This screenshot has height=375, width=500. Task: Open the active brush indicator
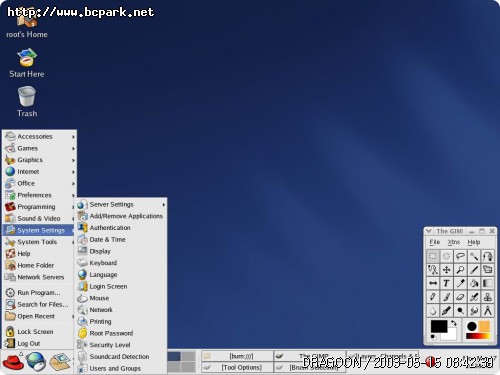point(472,326)
